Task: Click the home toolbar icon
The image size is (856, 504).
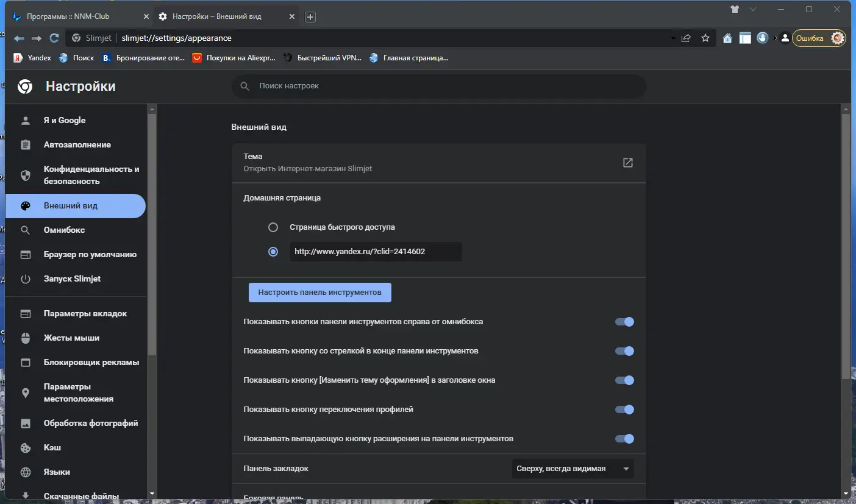Action: tap(727, 38)
